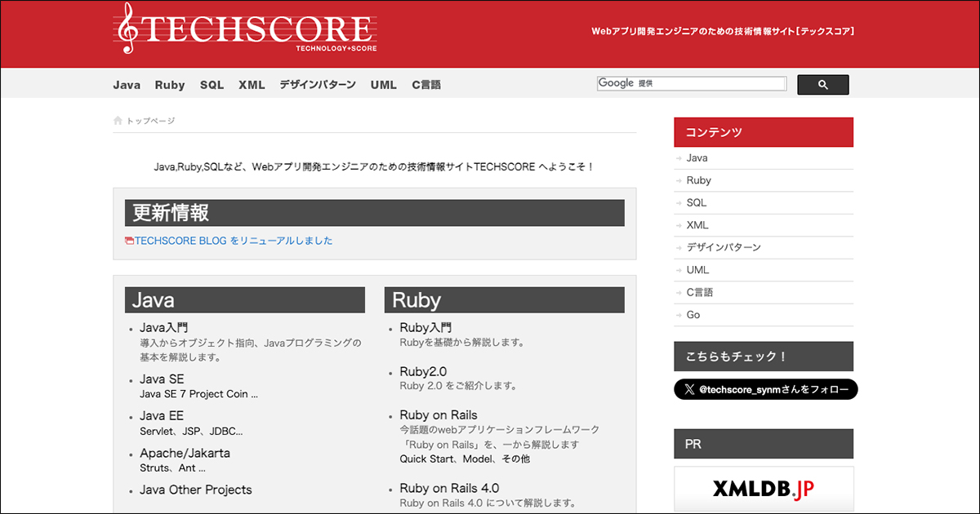Screen dimensions: 980x514
Task: Click the @techscore_synm follow button
Action: pyautogui.click(x=765, y=389)
